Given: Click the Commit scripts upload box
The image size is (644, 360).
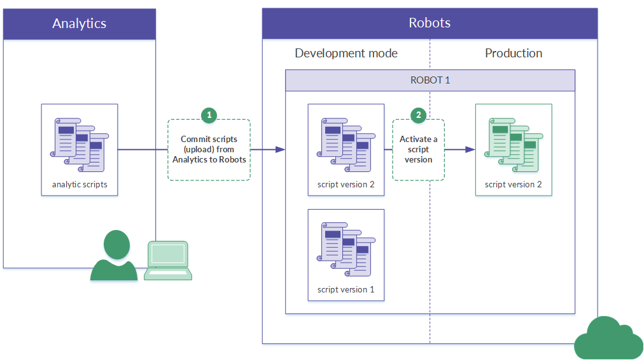Looking at the screenshot, I should coord(209,150).
